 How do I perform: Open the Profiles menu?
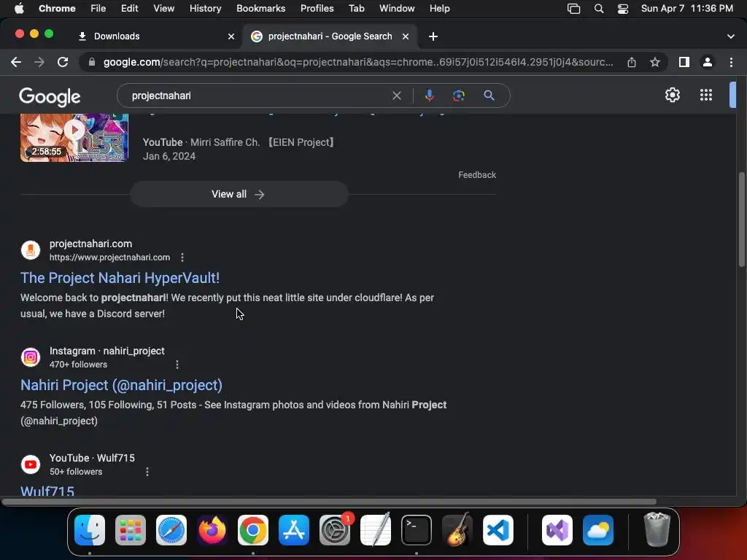click(x=317, y=8)
